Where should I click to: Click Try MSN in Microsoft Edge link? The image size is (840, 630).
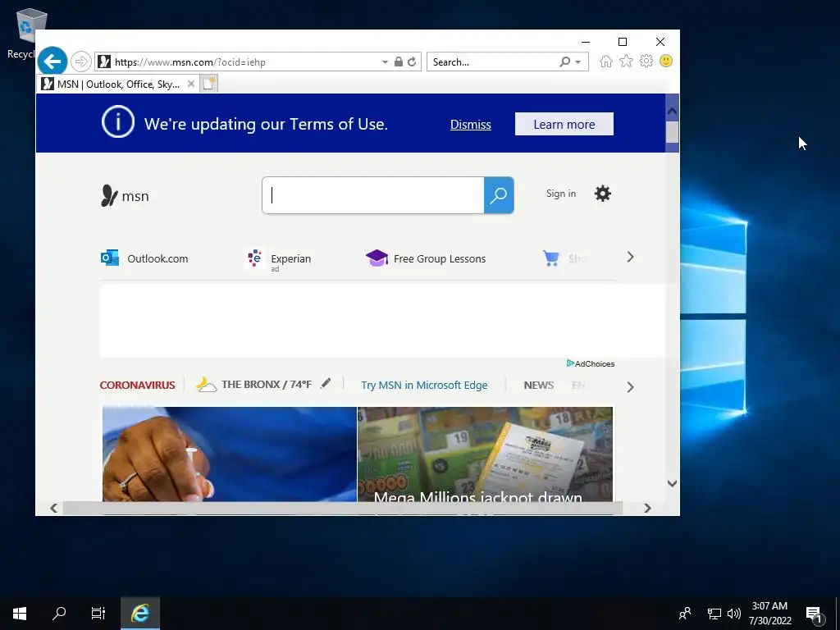tap(424, 386)
